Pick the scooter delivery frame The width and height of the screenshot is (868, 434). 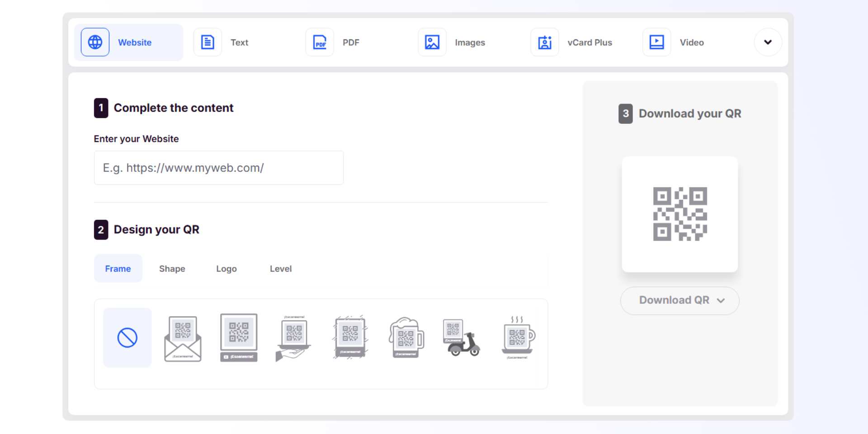pos(461,337)
